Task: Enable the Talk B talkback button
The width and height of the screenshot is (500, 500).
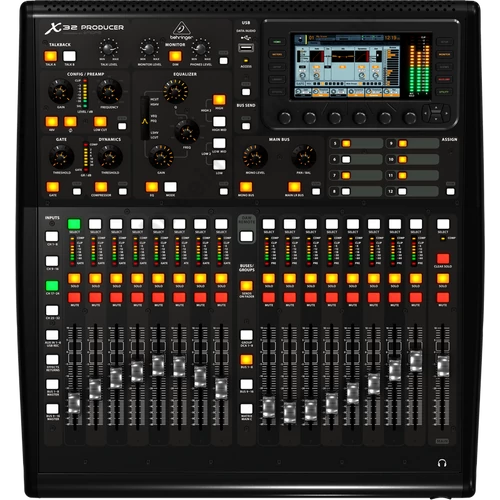Action: 69,56
